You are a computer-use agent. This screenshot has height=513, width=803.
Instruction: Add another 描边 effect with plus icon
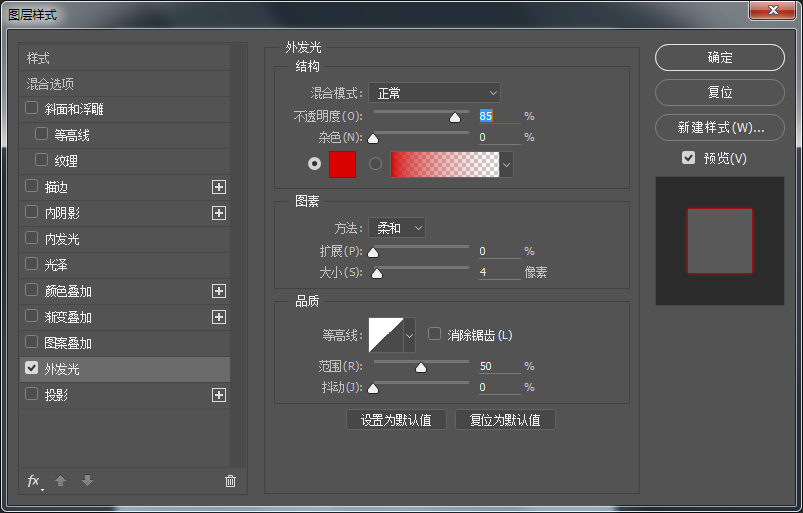tap(219, 187)
